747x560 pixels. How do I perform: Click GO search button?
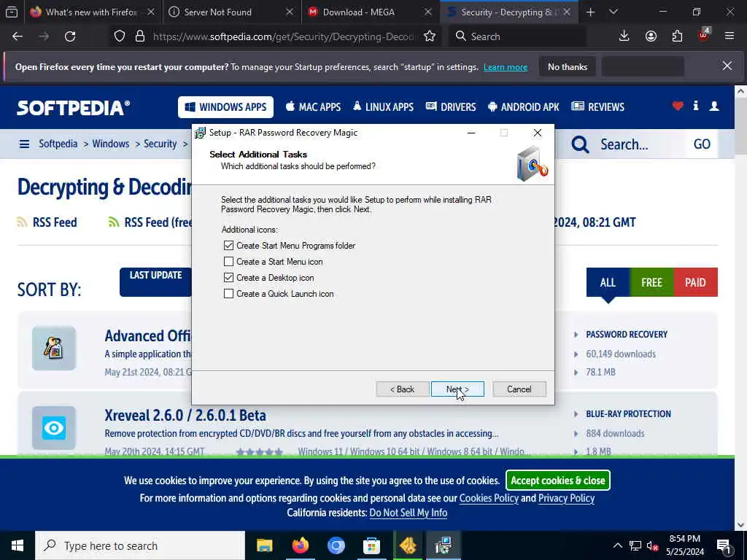pos(702,144)
